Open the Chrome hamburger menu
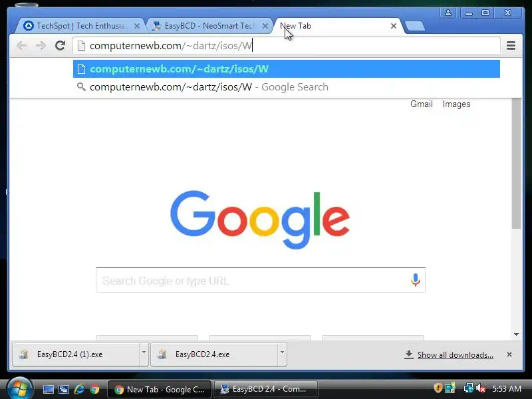This screenshot has height=399, width=532. click(511, 45)
